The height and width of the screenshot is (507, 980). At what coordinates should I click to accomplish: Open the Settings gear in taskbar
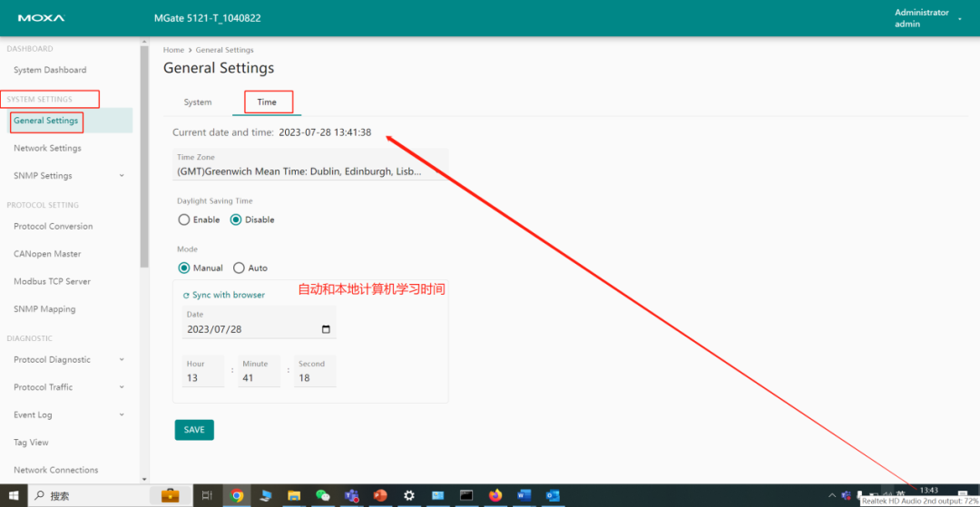[x=408, y=496]
